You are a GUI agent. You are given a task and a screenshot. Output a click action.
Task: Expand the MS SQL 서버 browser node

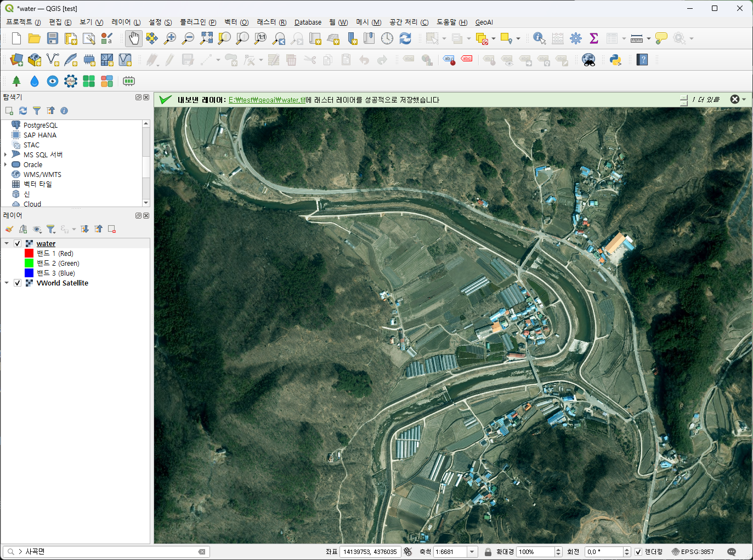5,155
